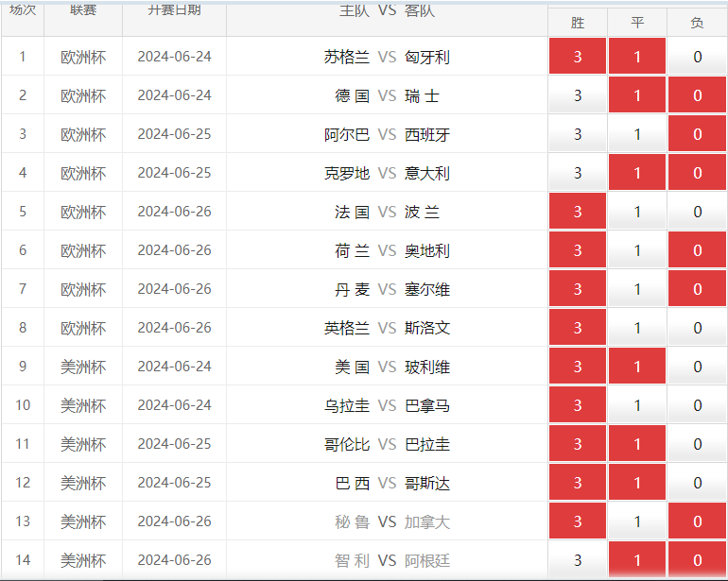Click the 法国 VS 波兰 match text
This screenshot has height=581, width=728.
pos(387,212)
